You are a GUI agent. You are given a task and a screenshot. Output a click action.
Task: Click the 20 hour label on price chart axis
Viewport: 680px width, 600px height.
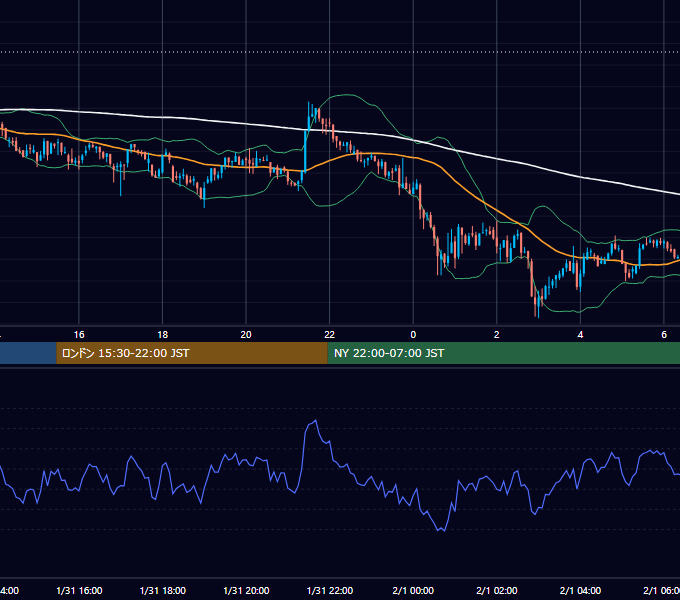pyautogui.click(x=246, y=335)
